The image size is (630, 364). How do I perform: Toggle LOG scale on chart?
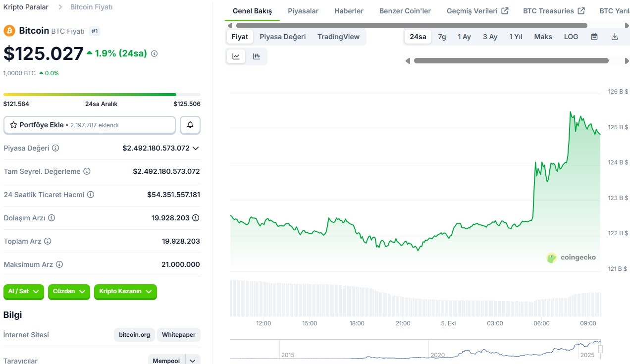[x=571, y=37]
